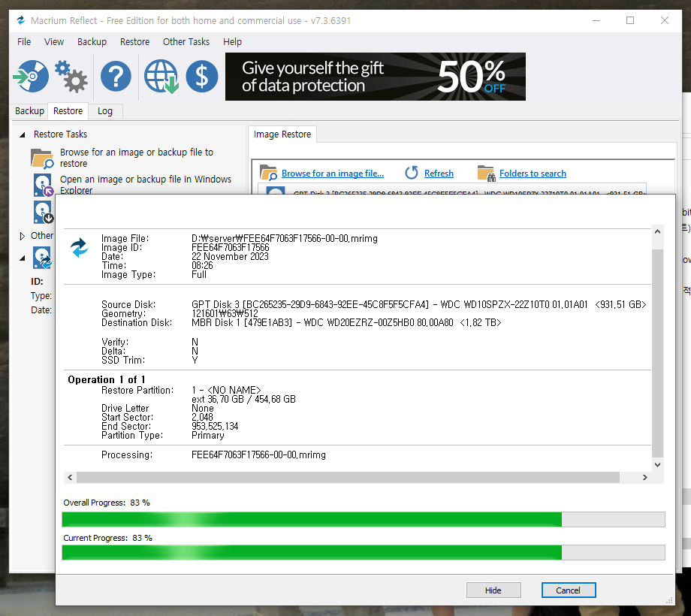Click the Destination Disk MBR Disk 1 text
The height and width of the screenshot is (616, 691).
coord(346,322)
